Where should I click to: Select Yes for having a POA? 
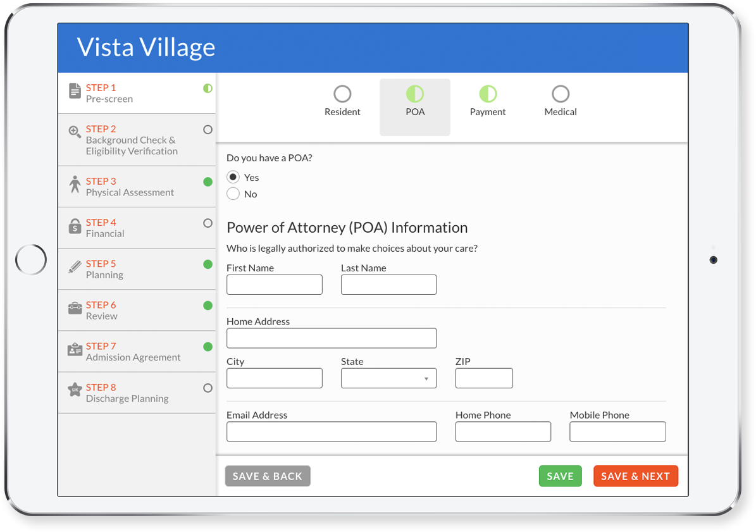coord(233,177)
